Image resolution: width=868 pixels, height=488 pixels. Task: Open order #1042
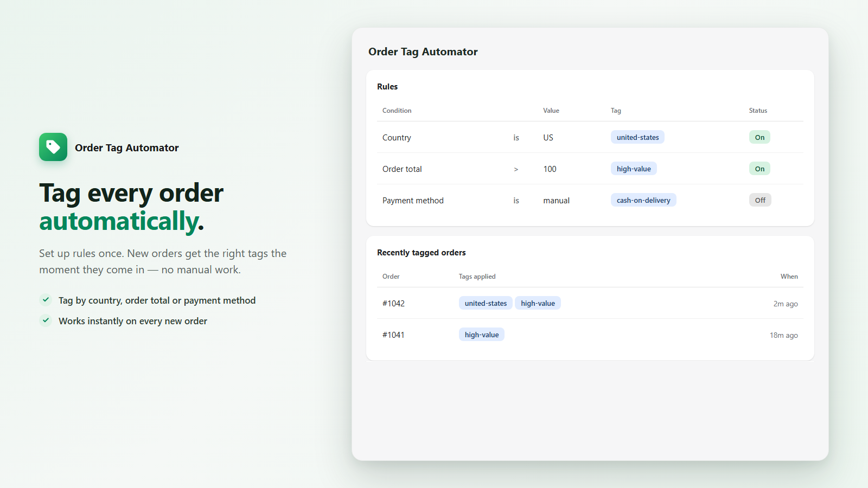coord(393,303)
